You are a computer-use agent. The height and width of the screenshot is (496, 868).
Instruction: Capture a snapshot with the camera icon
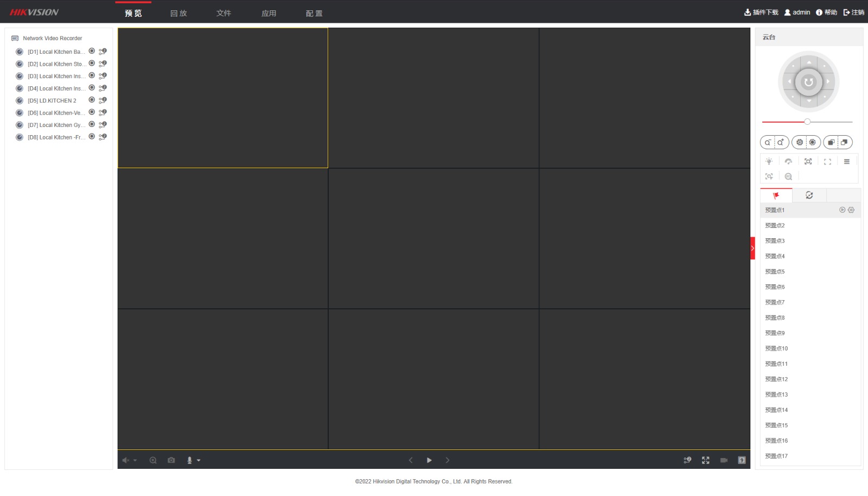tap(171, 460)
